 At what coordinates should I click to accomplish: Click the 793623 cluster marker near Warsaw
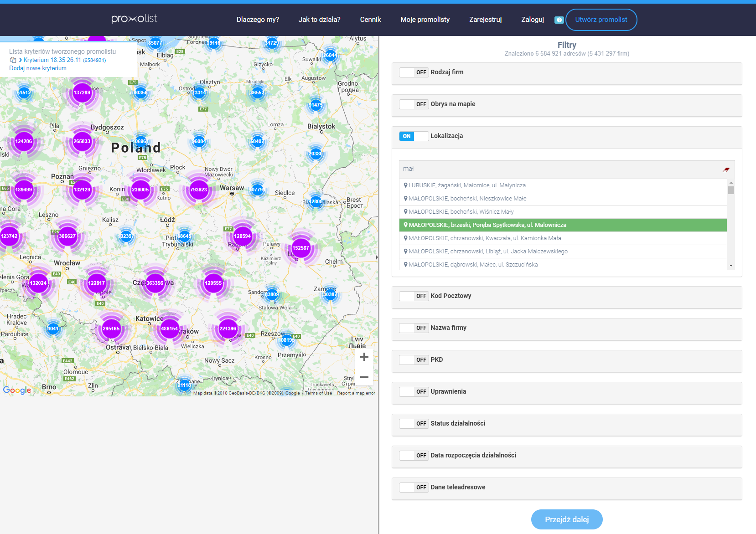click(x=198, y=190)
